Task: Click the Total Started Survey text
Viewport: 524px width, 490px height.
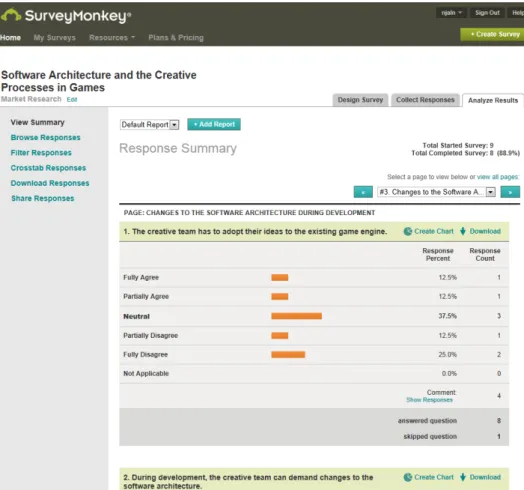Action: coord(458,145)
